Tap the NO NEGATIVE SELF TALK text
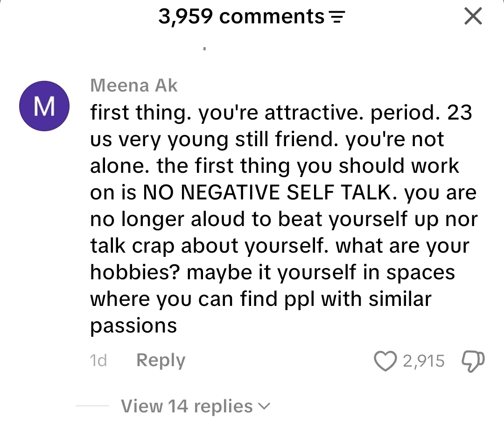 (267, 192)
